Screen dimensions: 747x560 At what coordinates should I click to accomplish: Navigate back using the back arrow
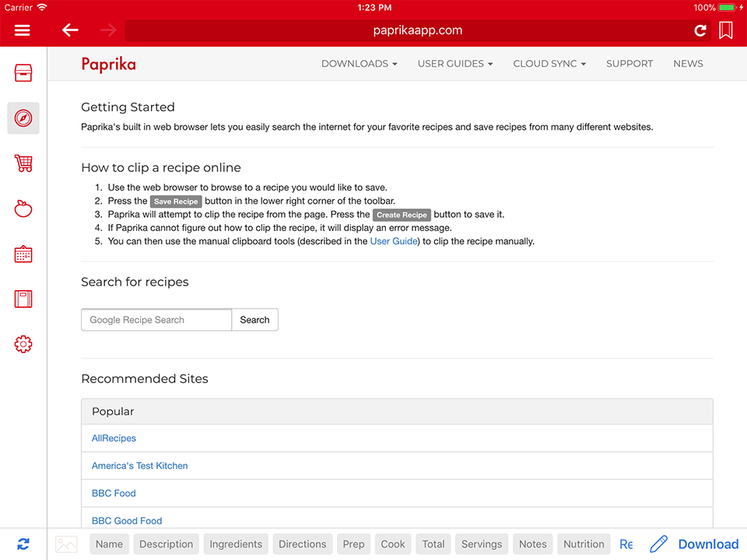pos(70,30)
